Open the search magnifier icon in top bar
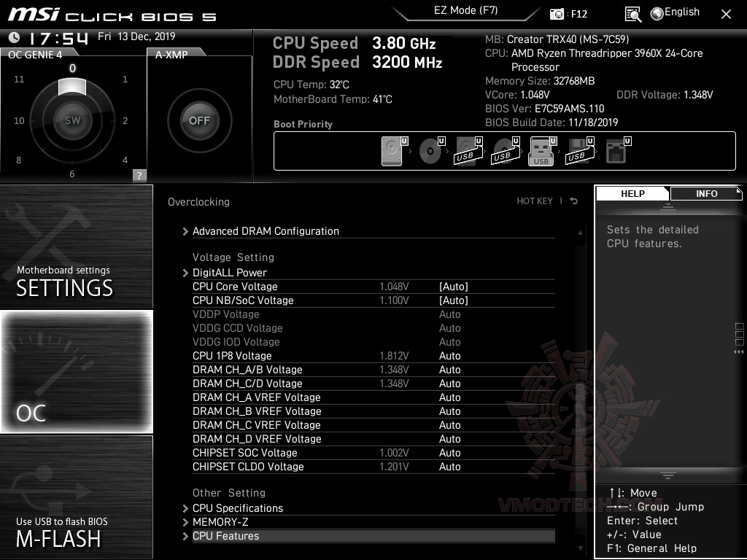747x560 pixels. click(633, 13)
